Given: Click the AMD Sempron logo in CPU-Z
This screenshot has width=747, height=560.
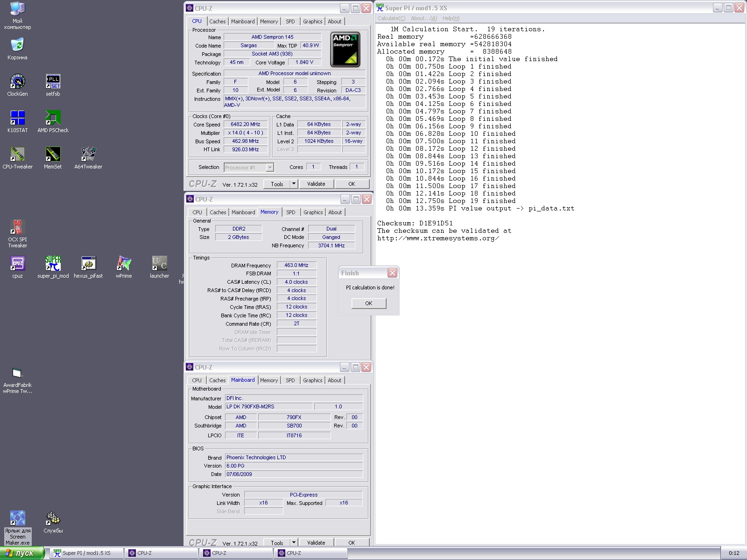Looking at the screenshot, I should [x=345, y=49].
